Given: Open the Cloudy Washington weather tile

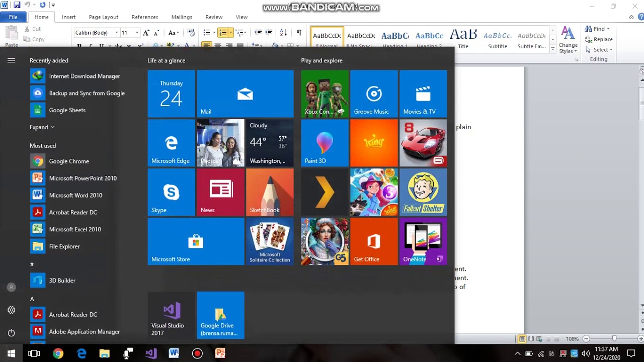Looking at the screenshot, I should click(x=270, y=143).
